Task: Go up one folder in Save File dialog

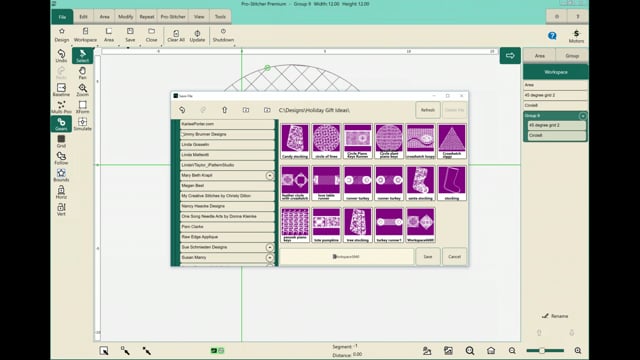Action: 224,110
